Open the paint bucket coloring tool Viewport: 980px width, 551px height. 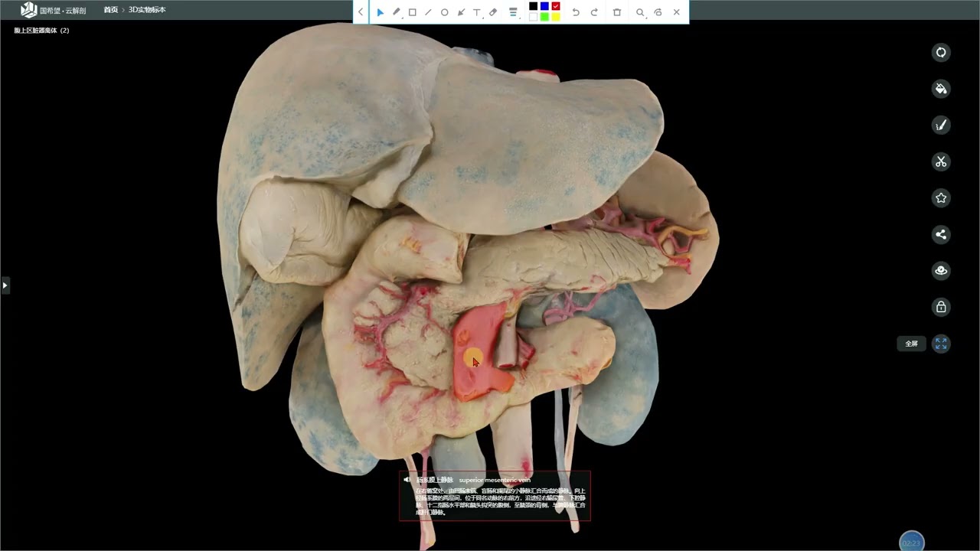pos(941,89)
